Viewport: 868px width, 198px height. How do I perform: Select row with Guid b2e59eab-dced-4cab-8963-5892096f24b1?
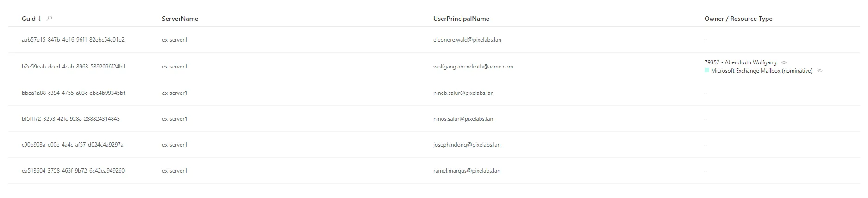434,66
